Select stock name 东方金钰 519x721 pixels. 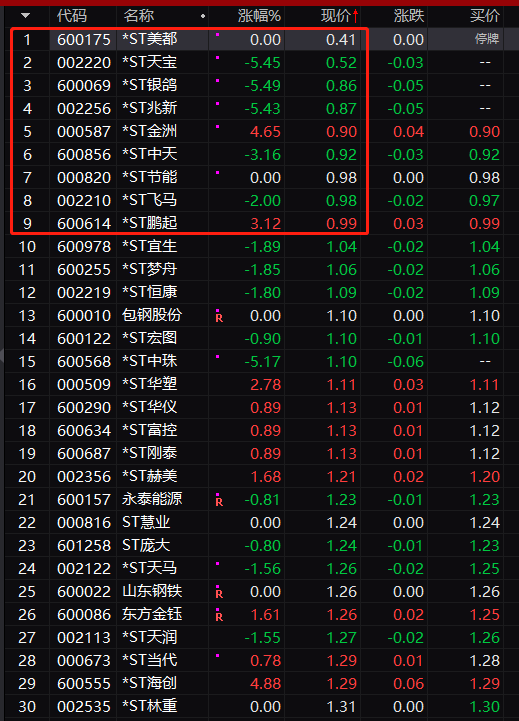click(x=152, y=614)
